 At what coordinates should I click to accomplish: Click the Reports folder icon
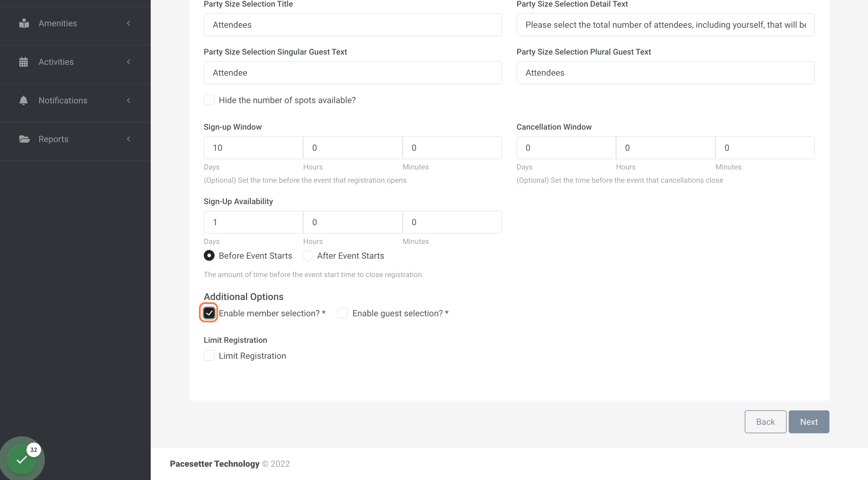24,139
